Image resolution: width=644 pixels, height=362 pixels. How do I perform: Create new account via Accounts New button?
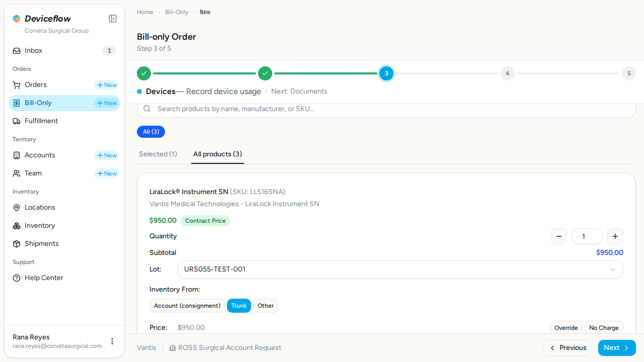pos(107,155)
